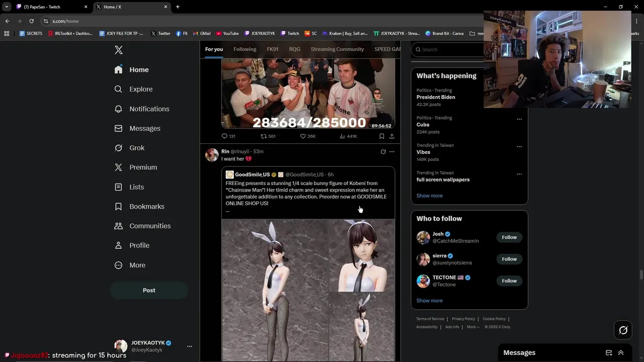
Task: Open Bookmarks in sidebar
Action: tap(139, 207)
